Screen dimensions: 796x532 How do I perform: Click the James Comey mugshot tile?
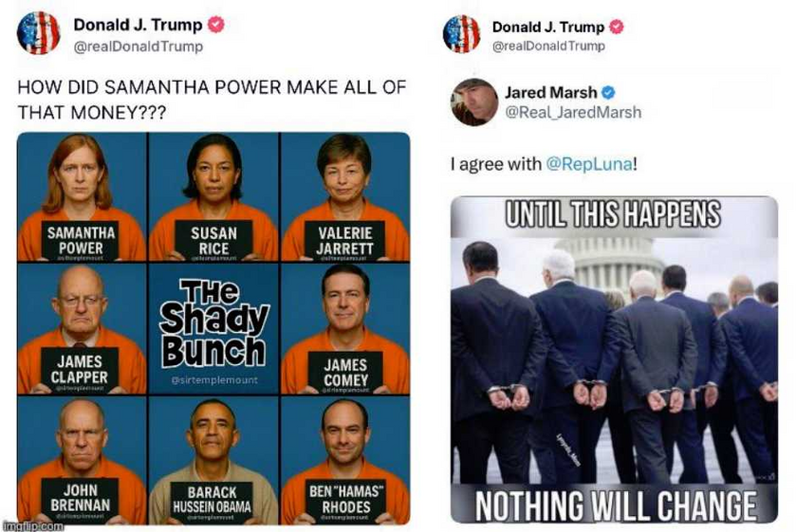pyautogui.click(x=345, y=329)
